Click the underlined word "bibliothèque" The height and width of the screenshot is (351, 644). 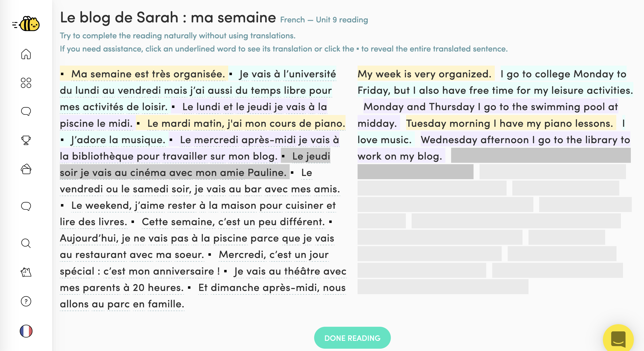point(103,157)
